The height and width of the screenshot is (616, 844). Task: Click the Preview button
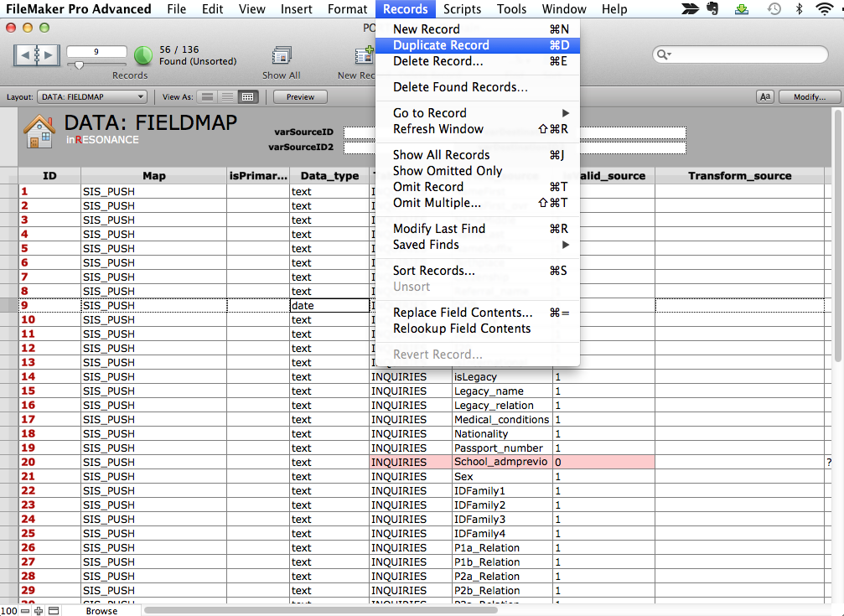(300, 97)
